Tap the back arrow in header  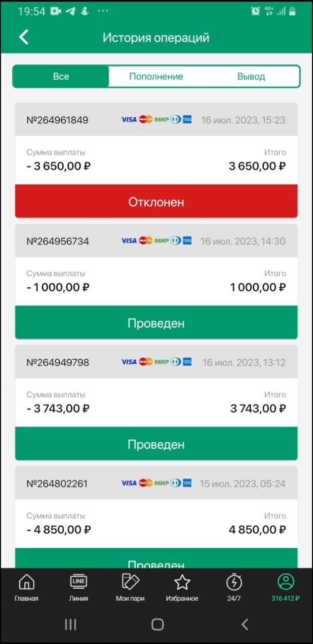coord(24,37)
